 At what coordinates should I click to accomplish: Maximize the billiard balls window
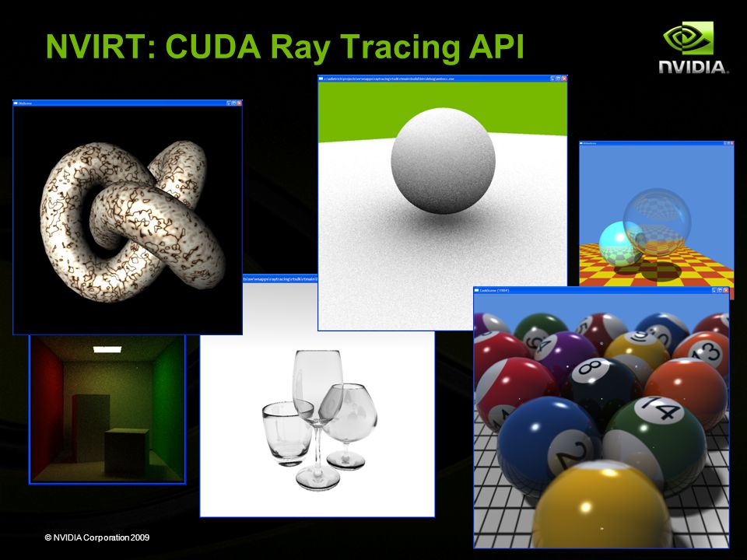click(721, 290)
